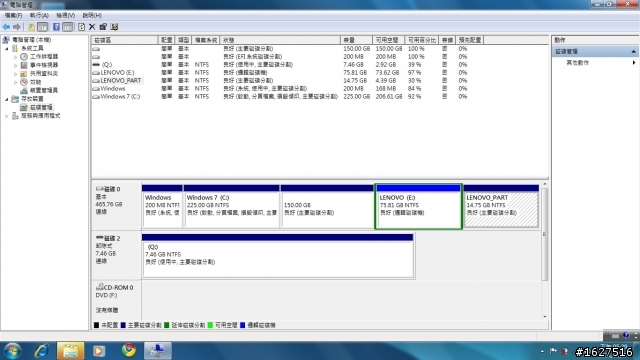640x360 pixels.
Task: Sort by the 容量 column header
Action: pyautogui.click(x=356, y=40)
